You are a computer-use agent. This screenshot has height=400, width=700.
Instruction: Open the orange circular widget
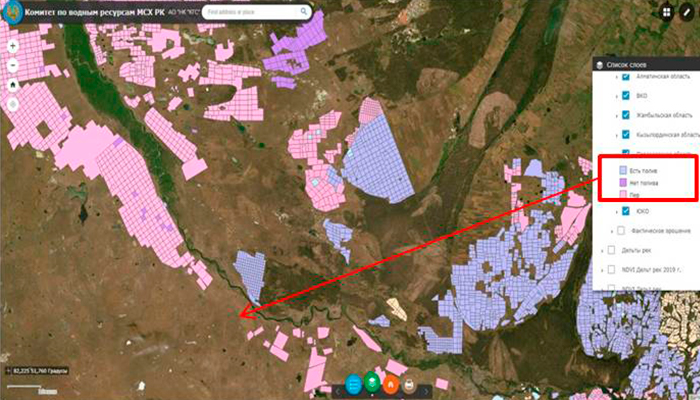pyautogui.click(x=390, y=384)
